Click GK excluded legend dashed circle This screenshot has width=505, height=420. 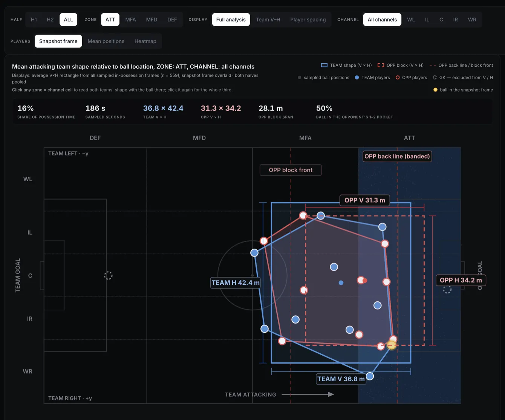[435, 77]
